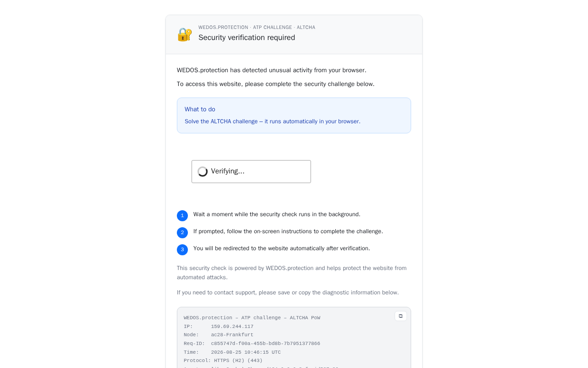The height and width of the screenshot is (368, 588).
Task: Click the Verifying... label text
Action: click(x=228, y=171)
